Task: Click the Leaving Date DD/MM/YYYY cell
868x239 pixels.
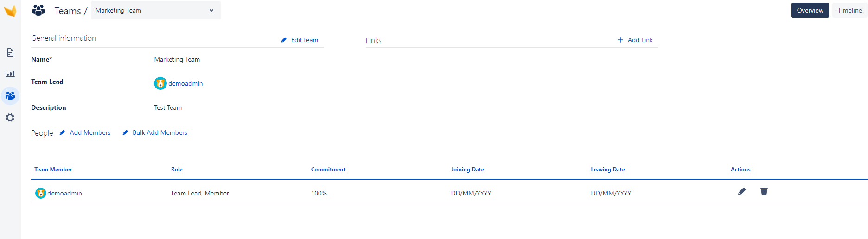Action: coord(611,194)
